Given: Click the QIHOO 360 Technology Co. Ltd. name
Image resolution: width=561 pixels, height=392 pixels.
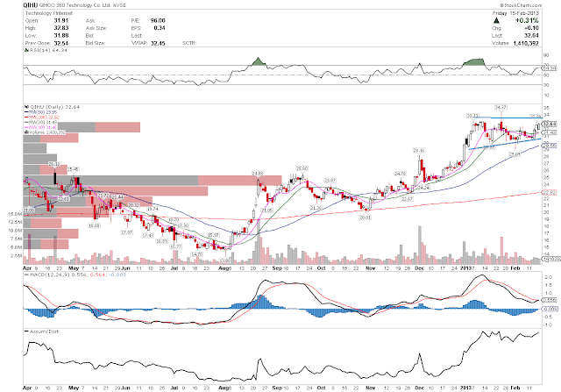Looking at the screenshot, I should [x=75, y=5].
